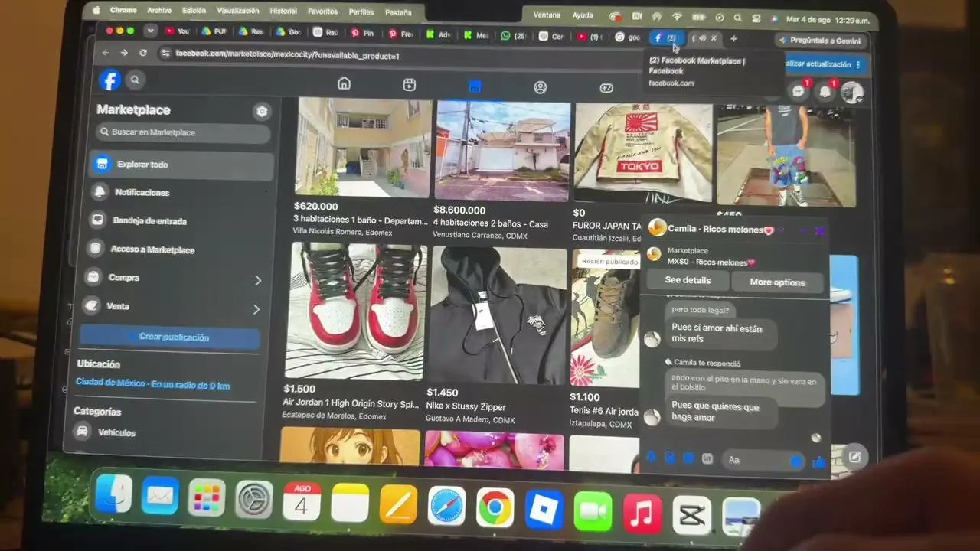Click Pregúntale a Gemini button
Image resolution: width=980 pixels, height=551 pixels.
point(820,41)
